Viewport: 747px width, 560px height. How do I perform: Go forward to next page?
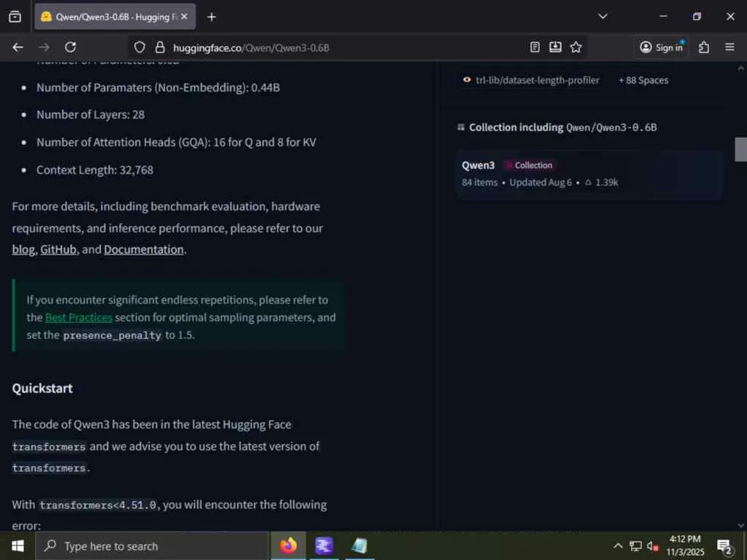coord(44,47)
